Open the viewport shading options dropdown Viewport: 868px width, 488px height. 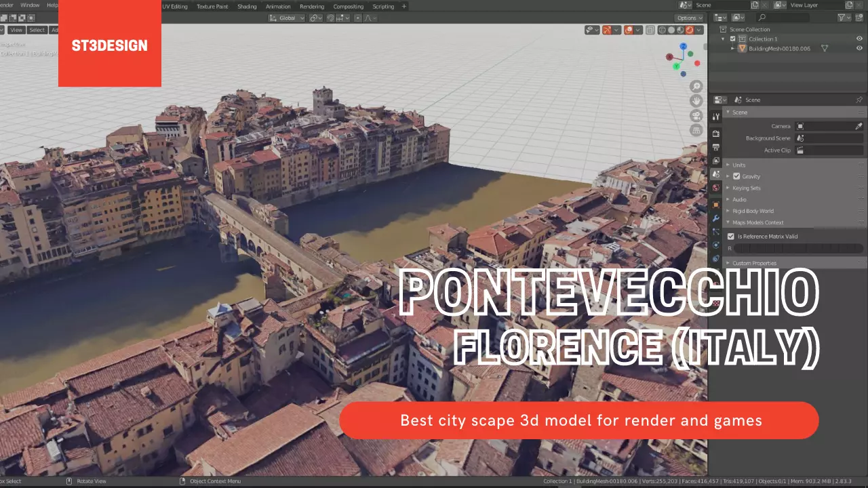point(699,30)
